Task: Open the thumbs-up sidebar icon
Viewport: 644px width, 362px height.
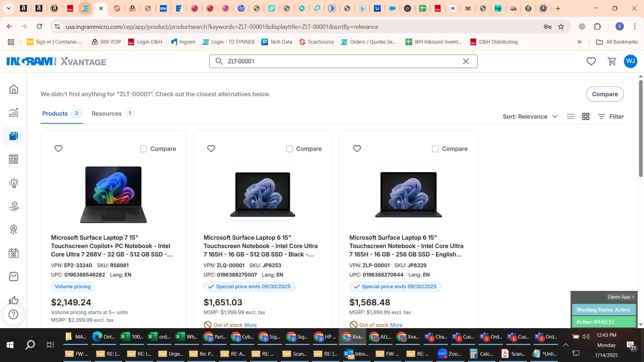Action: (13, 300)
